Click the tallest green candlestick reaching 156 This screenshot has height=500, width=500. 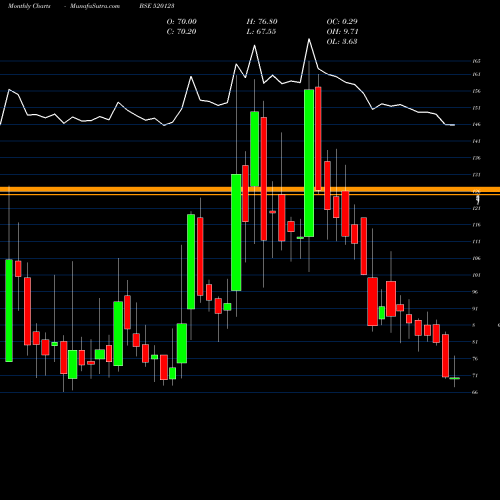coord(309,163)
